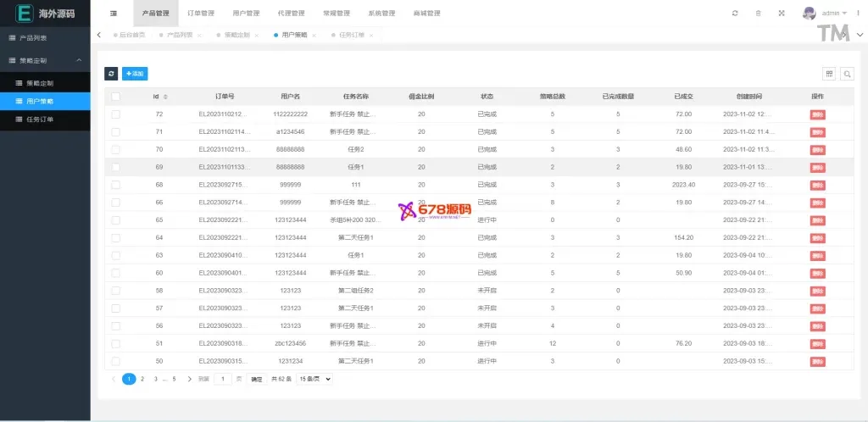The width and height of the screenshot is (868, 422).
Task: Click the admin user avatar
Action: click(x=810, y=14)
